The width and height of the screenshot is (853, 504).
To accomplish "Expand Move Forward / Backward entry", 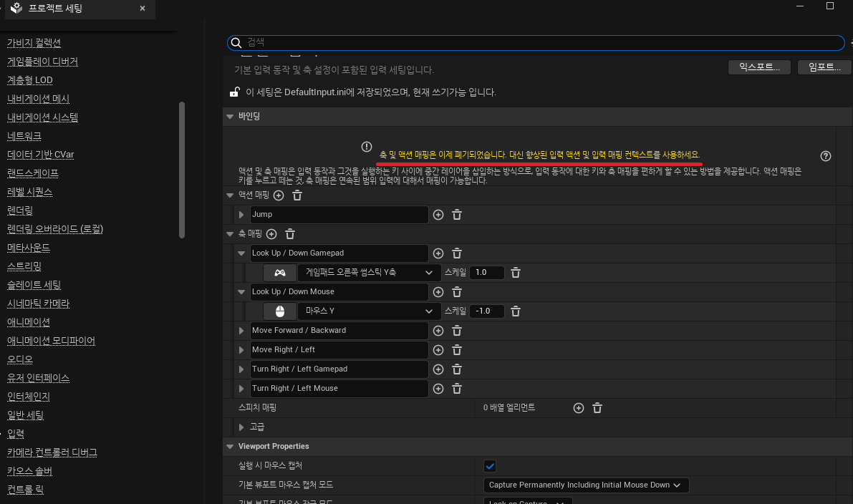I will (241, 331).
